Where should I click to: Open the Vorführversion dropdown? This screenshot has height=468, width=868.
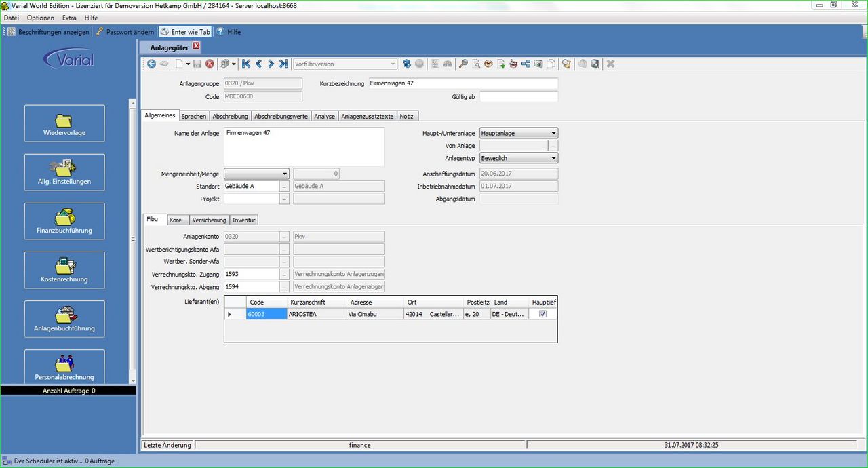point(393,64)
